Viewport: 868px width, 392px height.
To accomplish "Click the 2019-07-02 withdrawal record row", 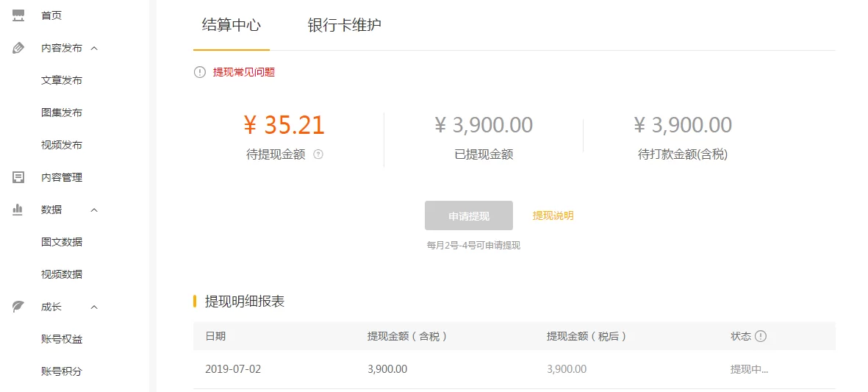I will (x=514, y=369).
